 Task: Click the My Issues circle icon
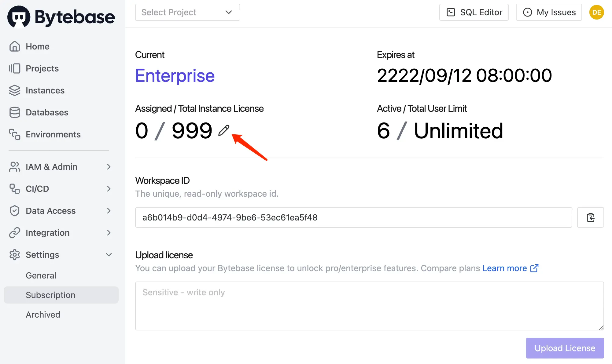528,12
